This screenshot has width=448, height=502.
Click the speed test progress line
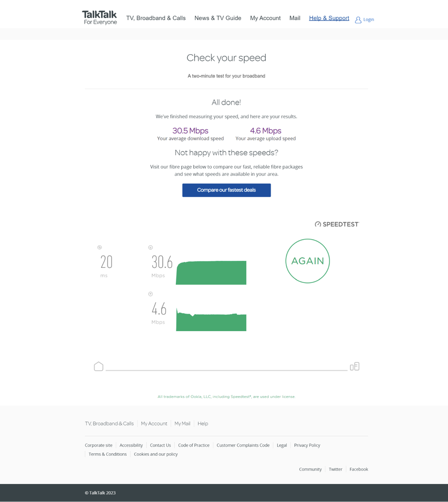(x=226, y=370)
